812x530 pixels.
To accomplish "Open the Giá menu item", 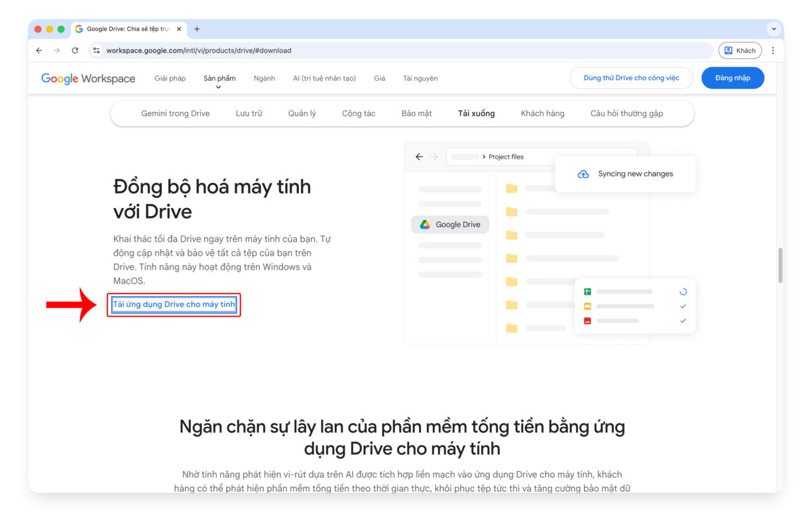I will (x=380, y=78).
